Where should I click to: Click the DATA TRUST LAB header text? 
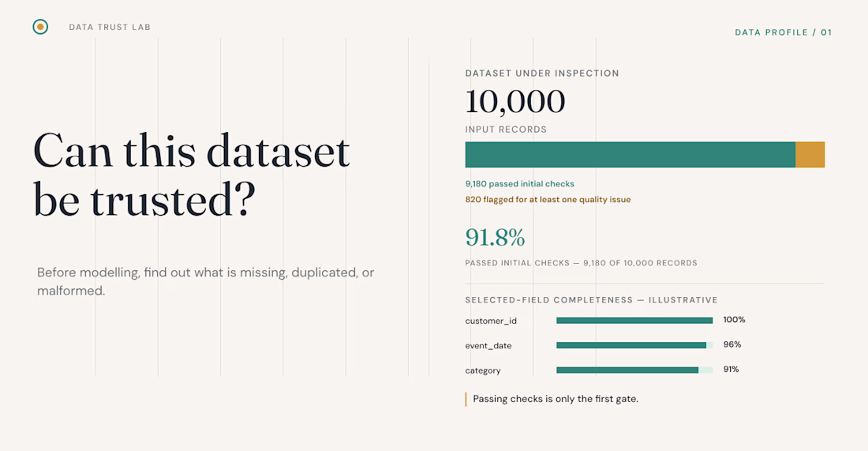pos(110,27)
